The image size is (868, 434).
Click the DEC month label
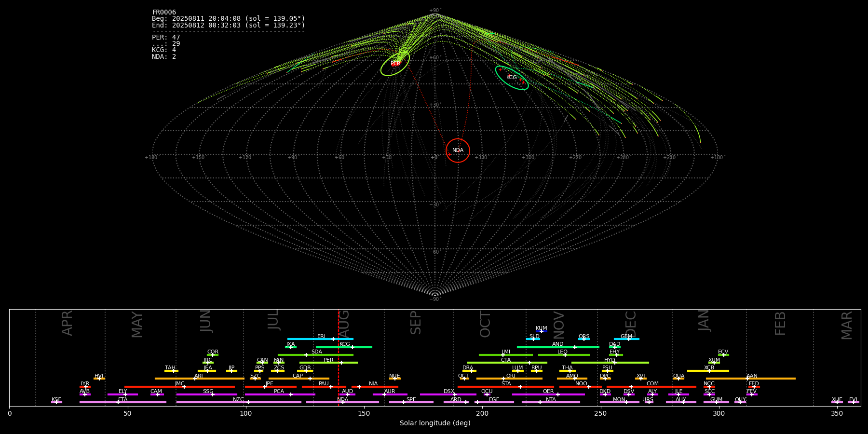[631, 324]
